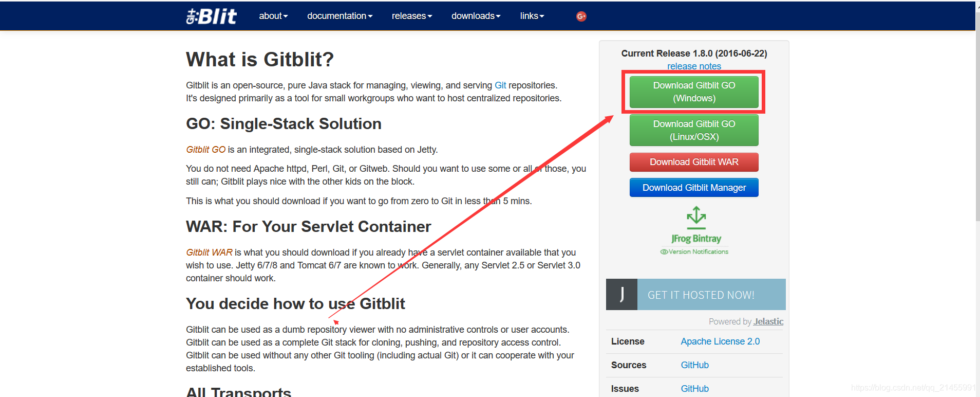Download Gitblit GO for Linux/OSX

pos(694,130)
